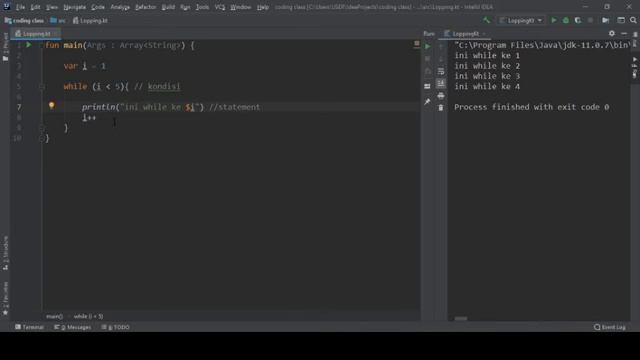The image size is (640, 360).
Task: Click the while breadcrumb at editor bottom
Action: [x=88, y=316]
